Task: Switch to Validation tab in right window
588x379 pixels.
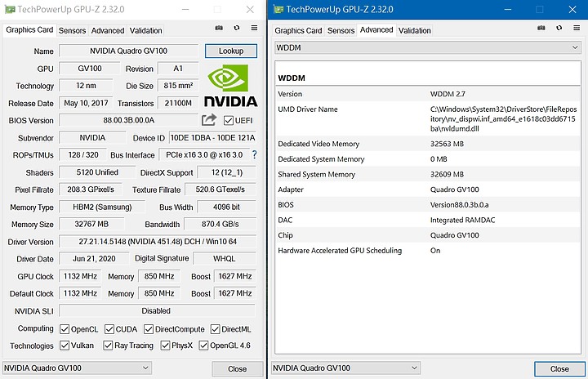Action: click(x=414, y=31)
